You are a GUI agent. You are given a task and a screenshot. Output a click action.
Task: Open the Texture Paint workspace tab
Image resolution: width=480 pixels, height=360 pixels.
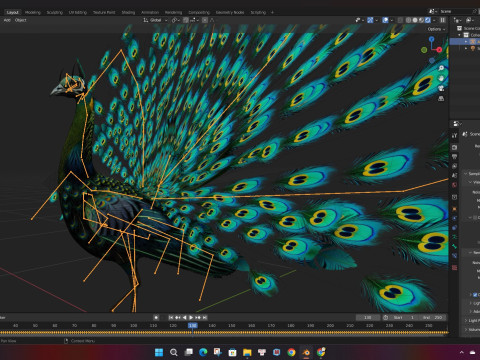tap(104, 12)
